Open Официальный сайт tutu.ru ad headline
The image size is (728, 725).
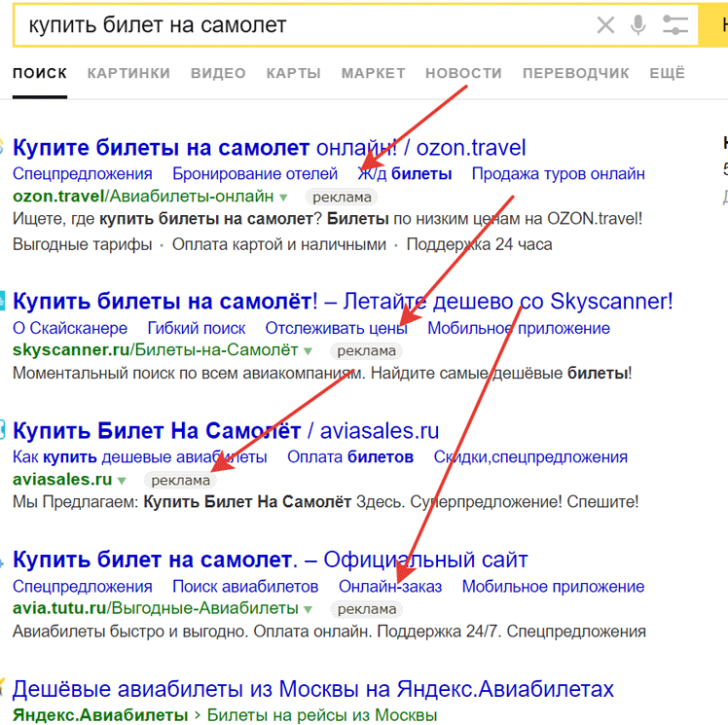pos(271,560)
